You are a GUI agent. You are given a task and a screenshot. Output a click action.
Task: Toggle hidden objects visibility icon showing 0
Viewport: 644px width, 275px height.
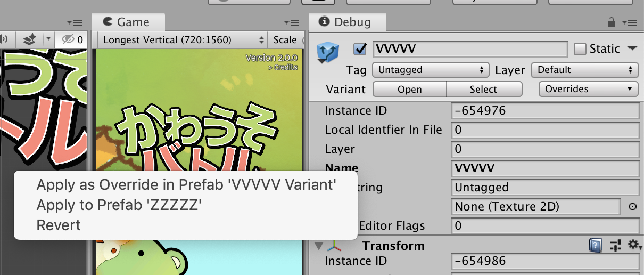(72, 39)
